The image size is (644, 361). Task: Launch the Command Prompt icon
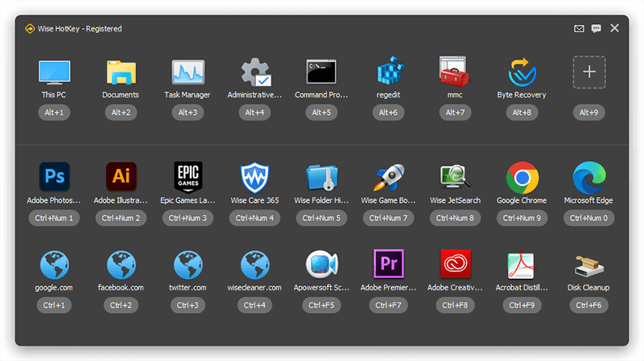tap(321, 72)
